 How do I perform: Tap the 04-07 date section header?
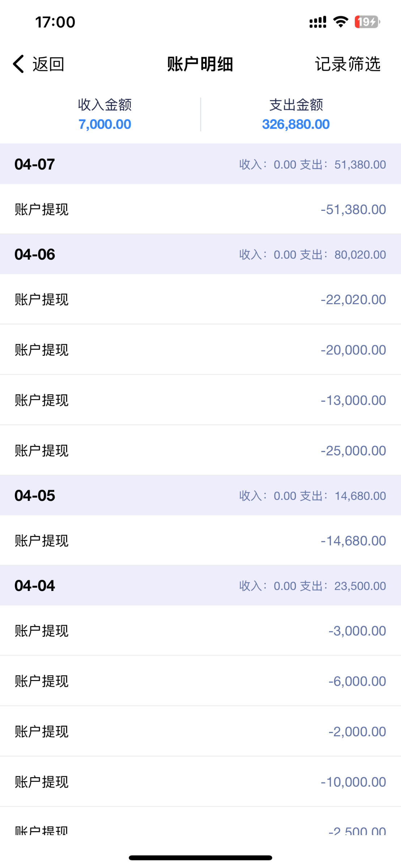[x=200, y=164]
